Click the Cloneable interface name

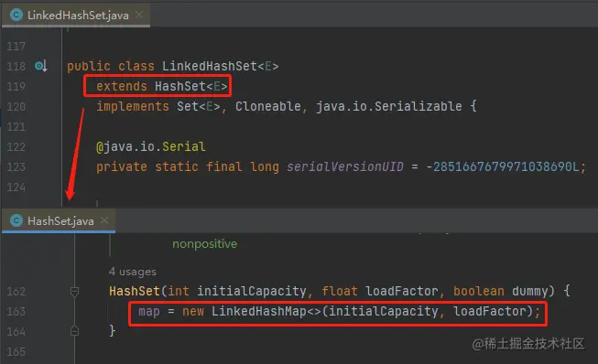point(267,106)
